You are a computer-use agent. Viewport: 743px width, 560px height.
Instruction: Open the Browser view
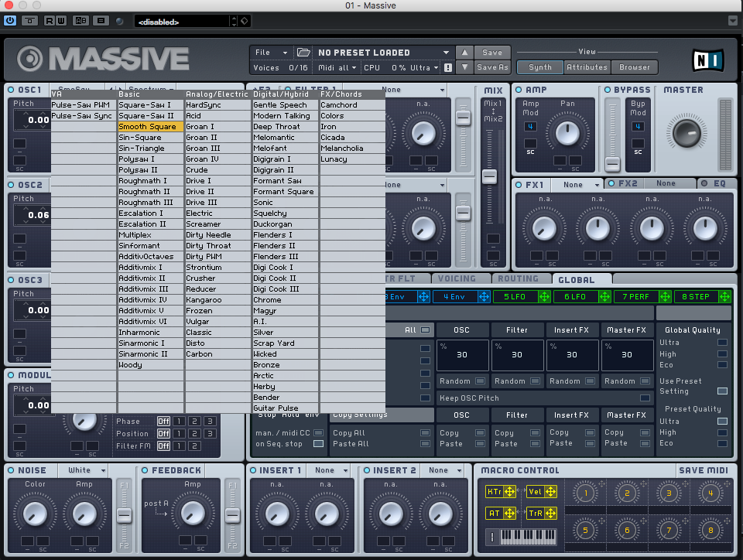point(635,67)
